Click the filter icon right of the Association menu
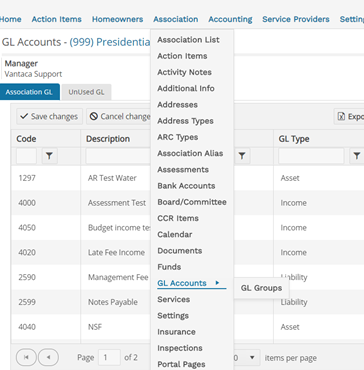364x370 pixels. coord(242,156)
